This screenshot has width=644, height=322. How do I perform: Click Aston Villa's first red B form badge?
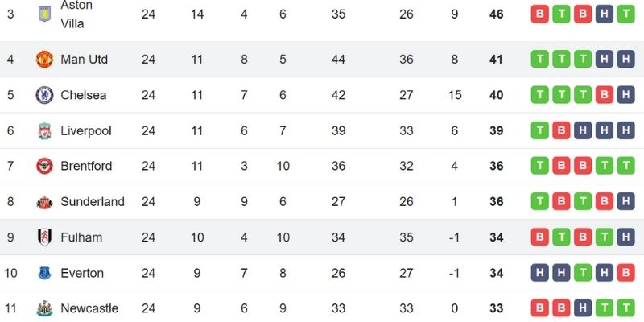539,14
